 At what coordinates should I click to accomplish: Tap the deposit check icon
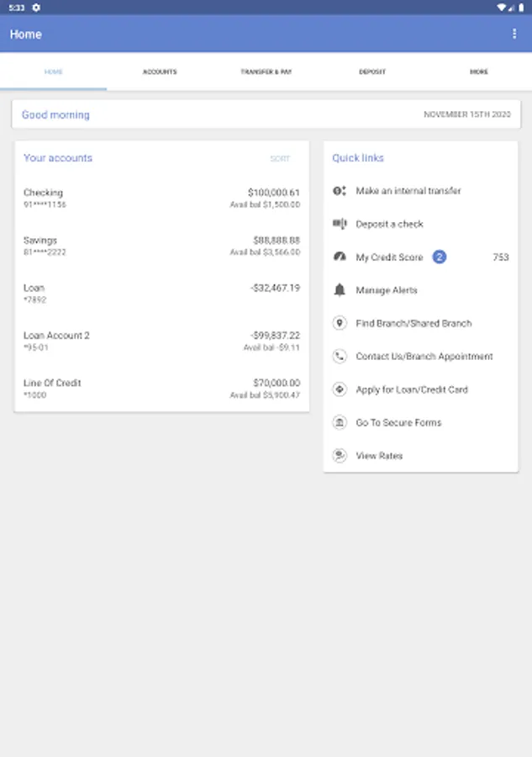(x=340, y=224)
